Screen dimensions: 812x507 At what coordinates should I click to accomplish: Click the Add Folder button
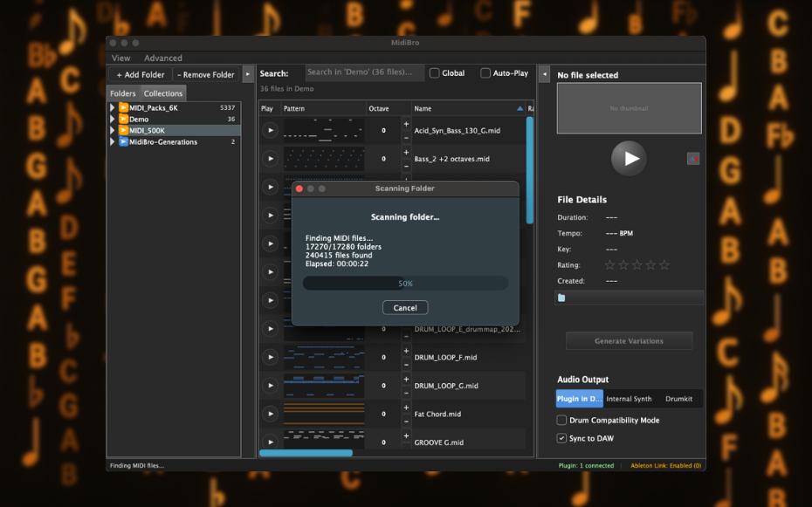click(139, 74)
